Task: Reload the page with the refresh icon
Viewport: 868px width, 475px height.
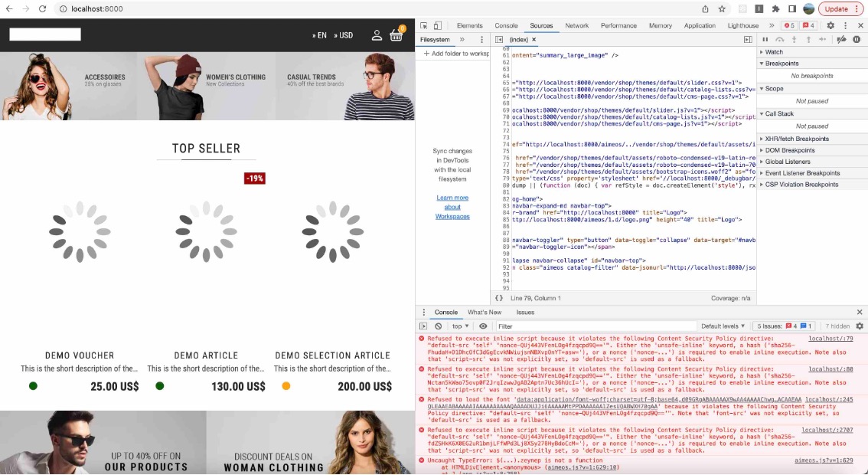Action: pyautogui.click(x=42, y=9)
